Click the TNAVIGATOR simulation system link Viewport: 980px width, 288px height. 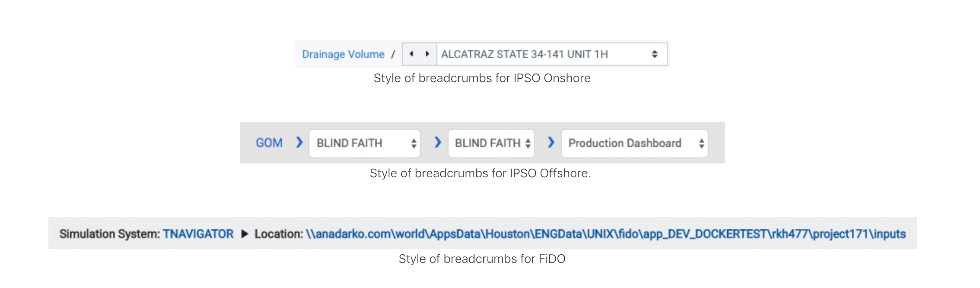(198, 234)
